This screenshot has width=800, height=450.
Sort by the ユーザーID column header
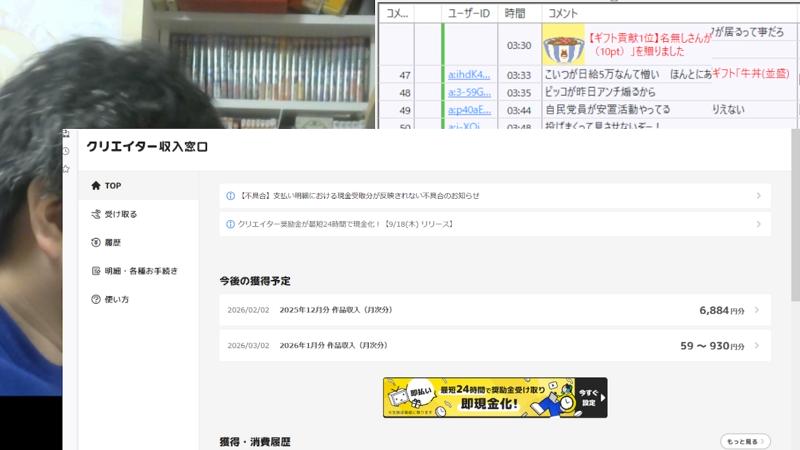pyautogui.click(x=469, y=13)
